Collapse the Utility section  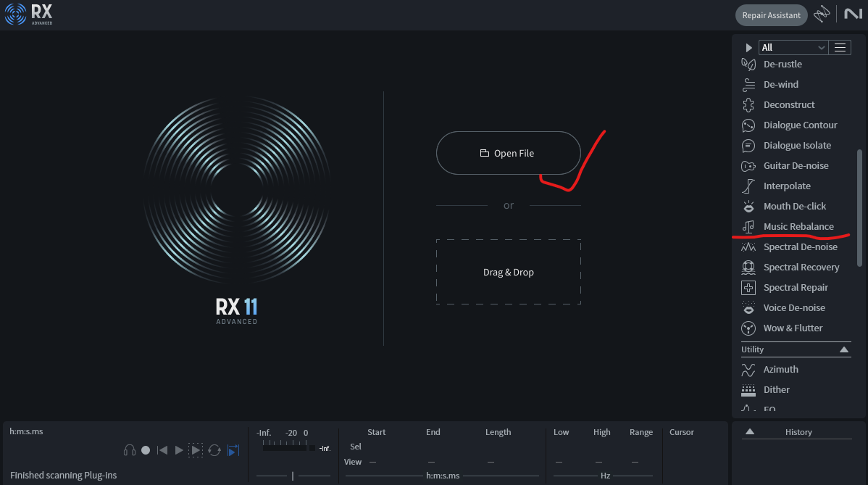click(x=844, y=349)
